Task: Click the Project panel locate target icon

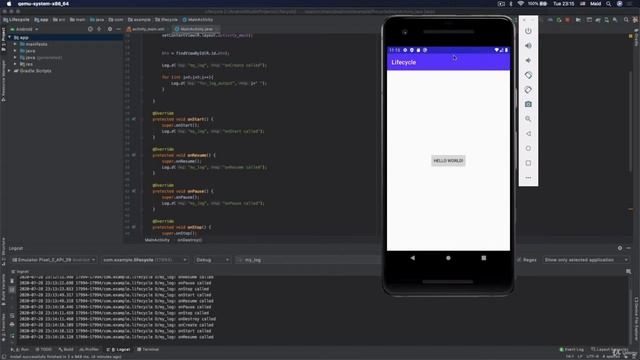Action: click(x=90, y=29)
